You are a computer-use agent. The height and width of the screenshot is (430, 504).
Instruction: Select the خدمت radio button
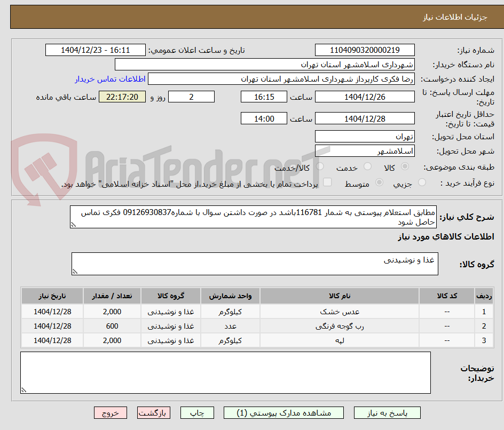click(367, 166)
